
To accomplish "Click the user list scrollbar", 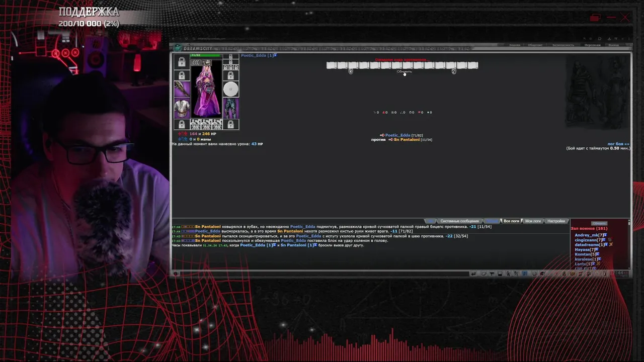I will point(629,244).
